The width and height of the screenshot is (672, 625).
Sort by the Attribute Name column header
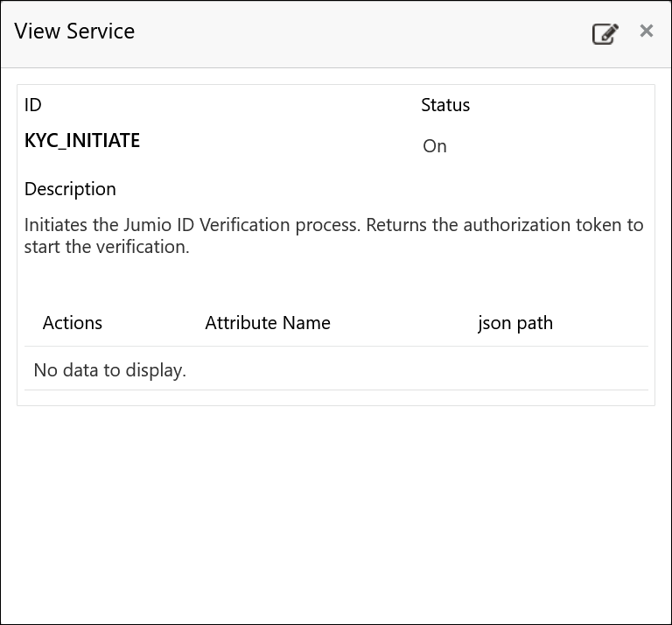[268, 323]
